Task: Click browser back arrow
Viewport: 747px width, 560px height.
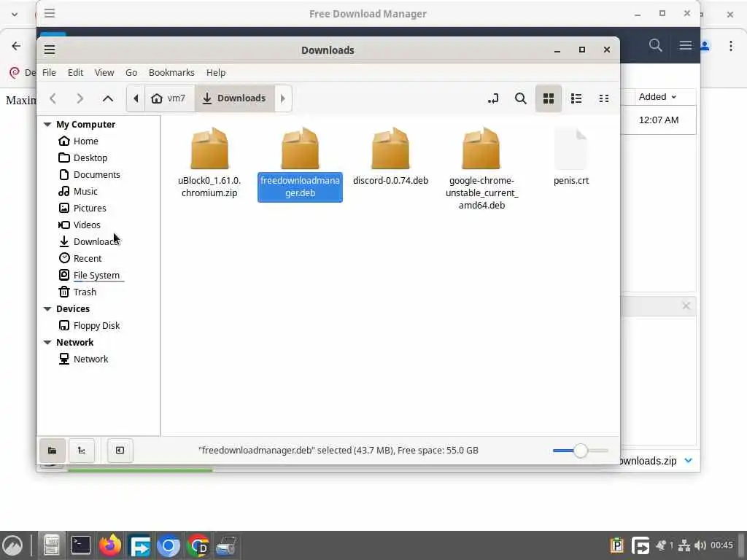Action: (x=16, y=46)
